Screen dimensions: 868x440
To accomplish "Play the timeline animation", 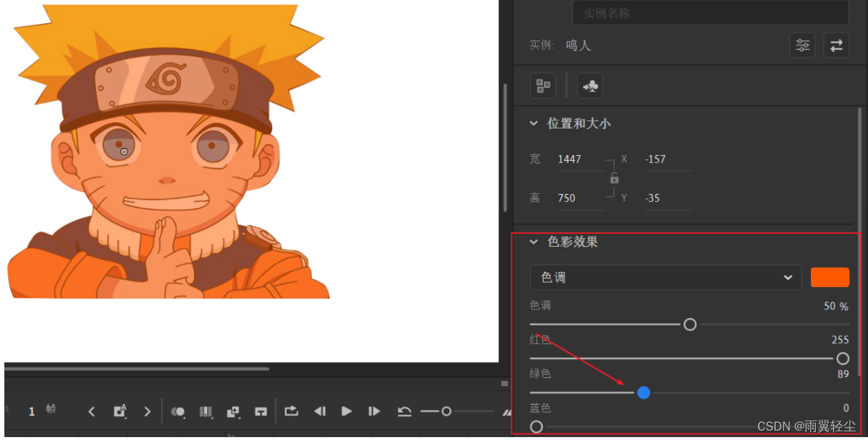I will click(347, 411).
